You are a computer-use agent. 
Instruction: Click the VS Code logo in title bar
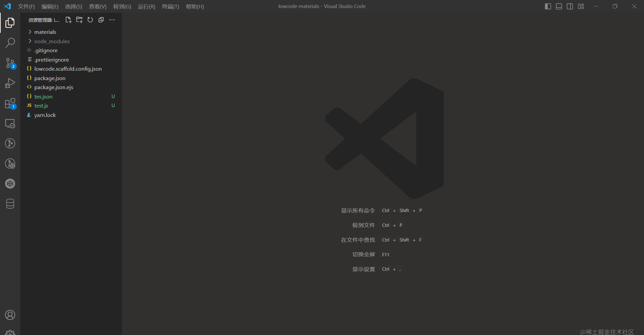click(7, 6)
